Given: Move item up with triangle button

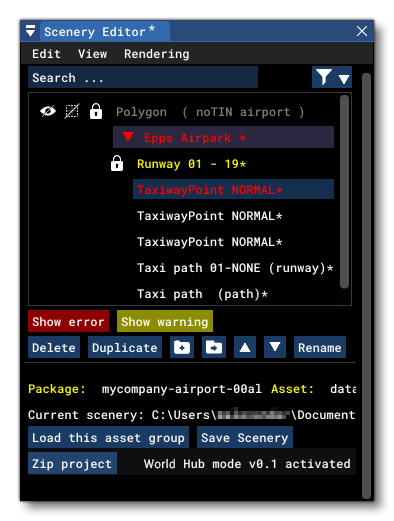Looking at the screenshot, I should 245,347.
